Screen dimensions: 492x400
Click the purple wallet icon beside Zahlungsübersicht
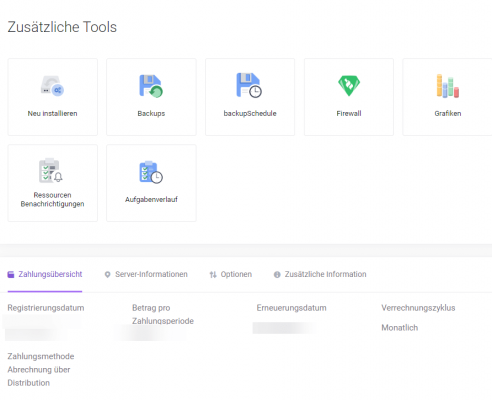click(11, 275)
